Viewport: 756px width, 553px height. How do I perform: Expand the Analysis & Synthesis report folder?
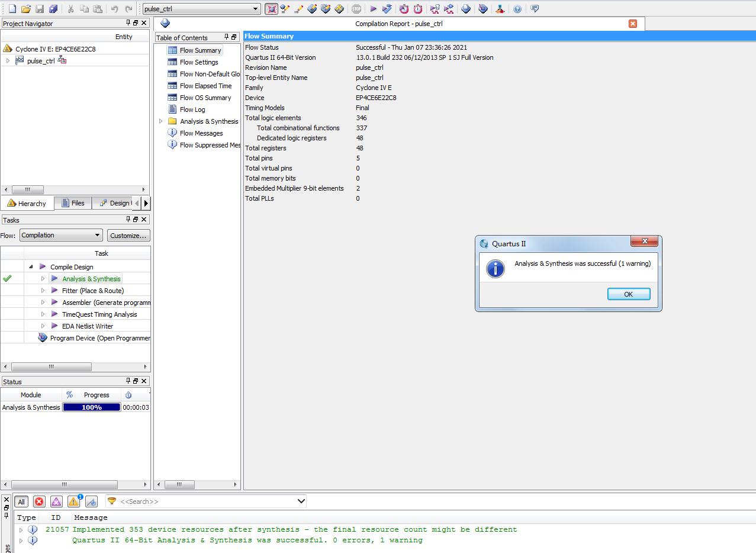[x=160, y=121]
